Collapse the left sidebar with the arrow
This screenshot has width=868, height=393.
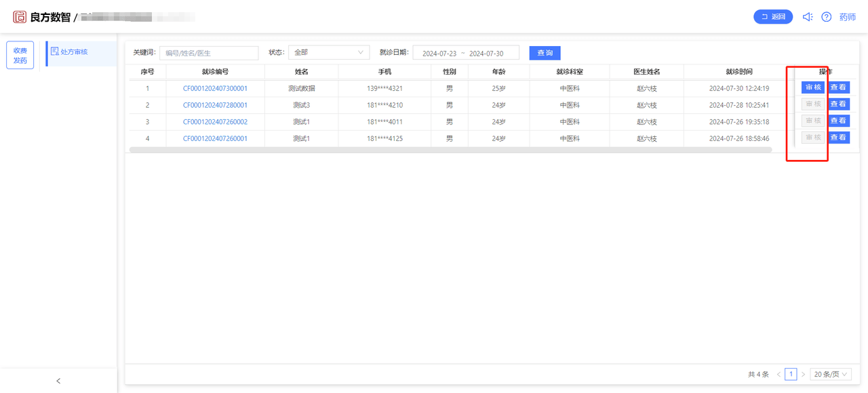[x=58, y=381]
